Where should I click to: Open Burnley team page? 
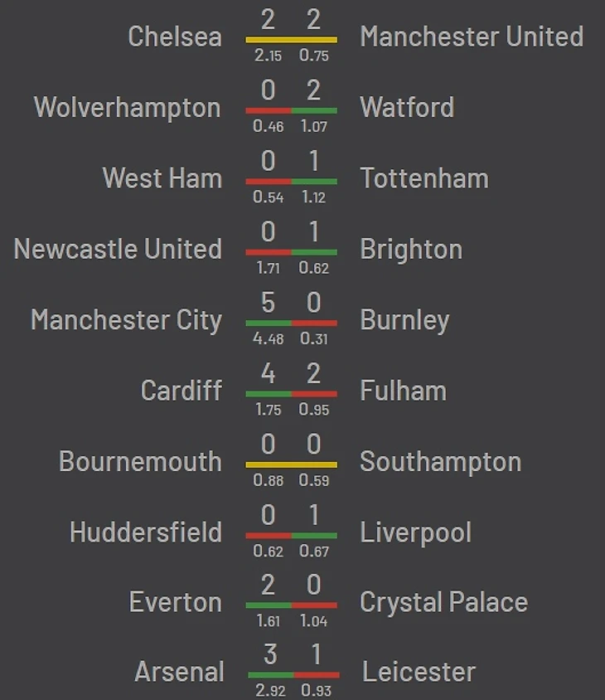[404, 320]
